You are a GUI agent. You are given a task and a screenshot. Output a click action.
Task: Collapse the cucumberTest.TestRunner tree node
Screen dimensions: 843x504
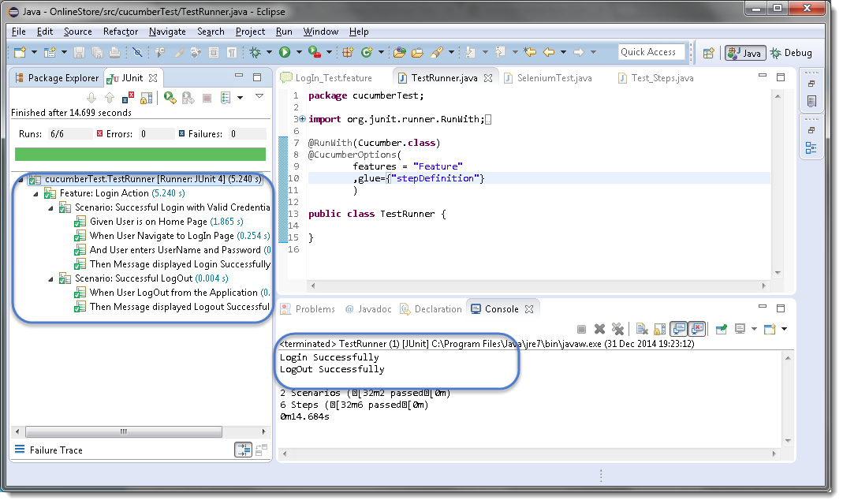pyautogui.click(x=21, y=179)
